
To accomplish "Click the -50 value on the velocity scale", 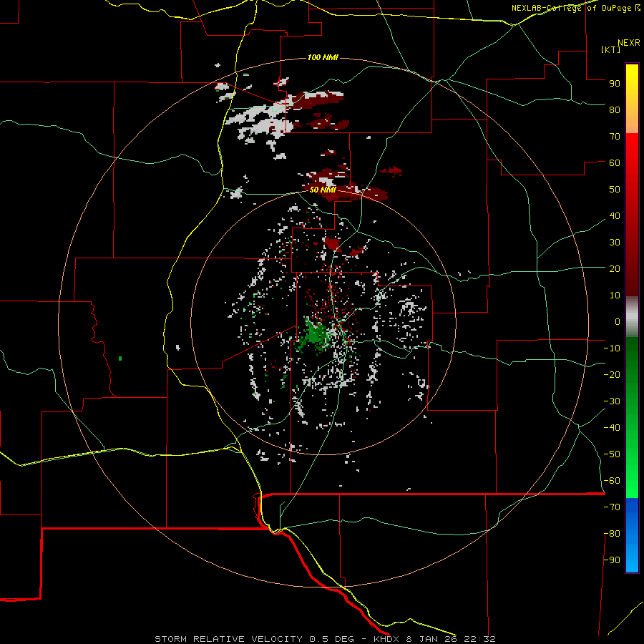I will [x=612, y=454].
